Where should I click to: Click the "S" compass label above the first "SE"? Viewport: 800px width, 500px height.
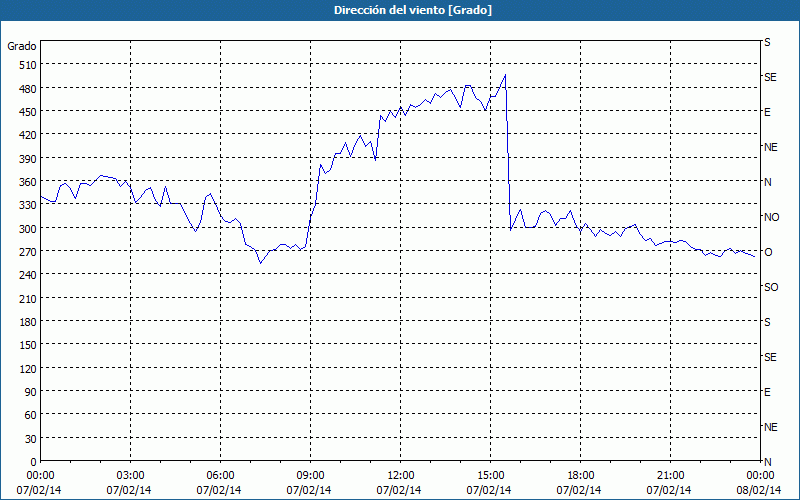767,42
